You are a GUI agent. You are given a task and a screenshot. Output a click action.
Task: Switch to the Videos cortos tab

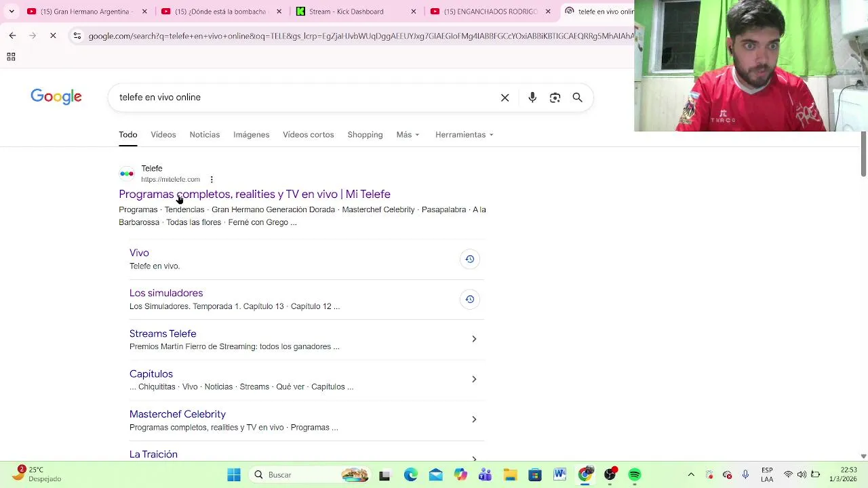(x=309, y=135)
